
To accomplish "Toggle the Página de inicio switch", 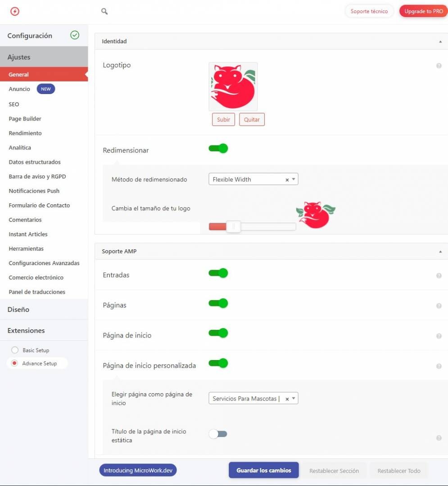I will pyautogui.click(x=218, y=333).
